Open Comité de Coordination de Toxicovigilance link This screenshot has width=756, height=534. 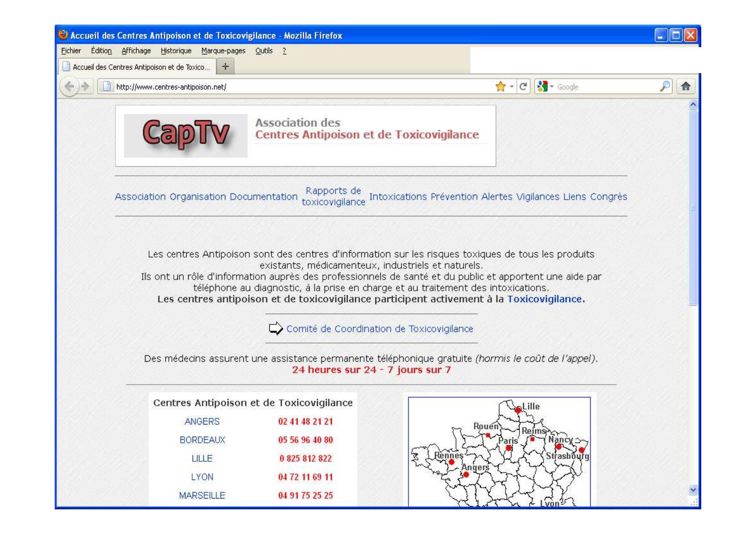tap(380, 329)
